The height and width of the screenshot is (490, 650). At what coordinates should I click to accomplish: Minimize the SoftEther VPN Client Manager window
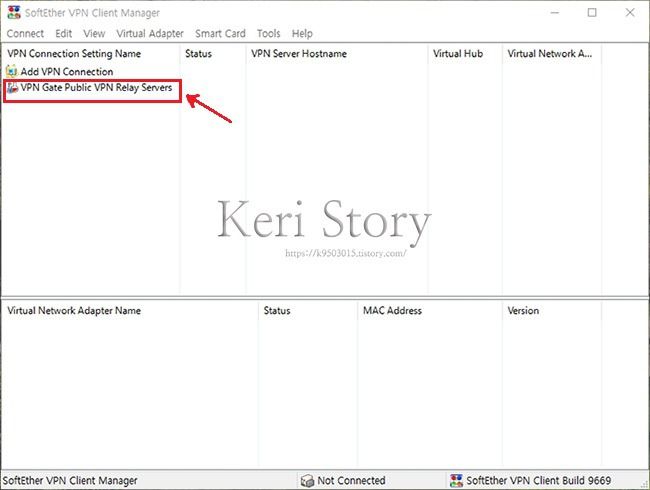pyautogui.click(x=554, y=13)
